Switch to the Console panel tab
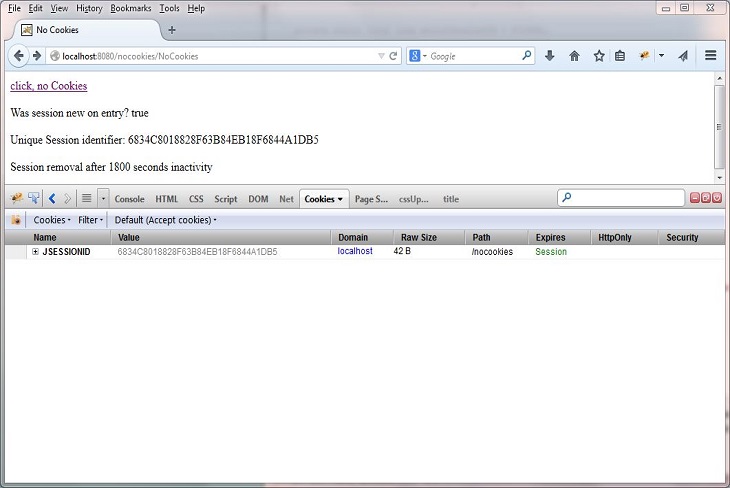This screenshot has height=488, width=730. pyautogui.click(x=129, y=199)
